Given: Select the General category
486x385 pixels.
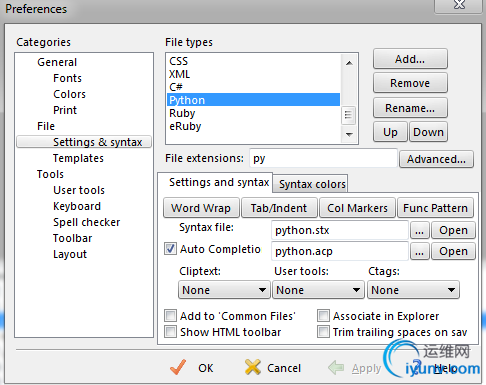Looking at the screenshot, I should click(x=57, y=62).
